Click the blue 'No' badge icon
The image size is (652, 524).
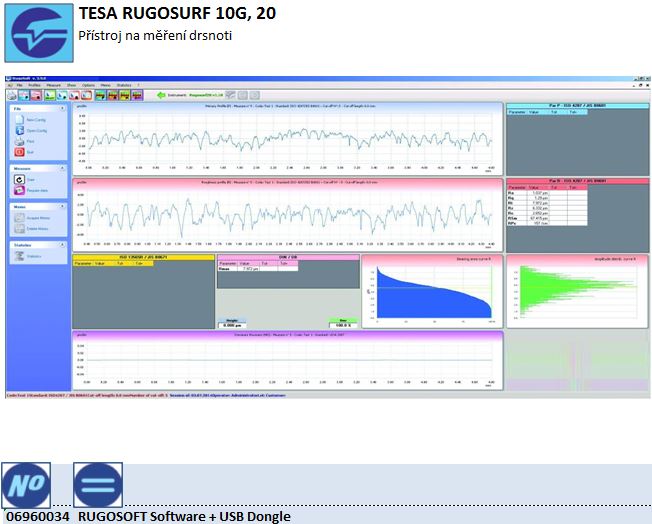point(26,485)
